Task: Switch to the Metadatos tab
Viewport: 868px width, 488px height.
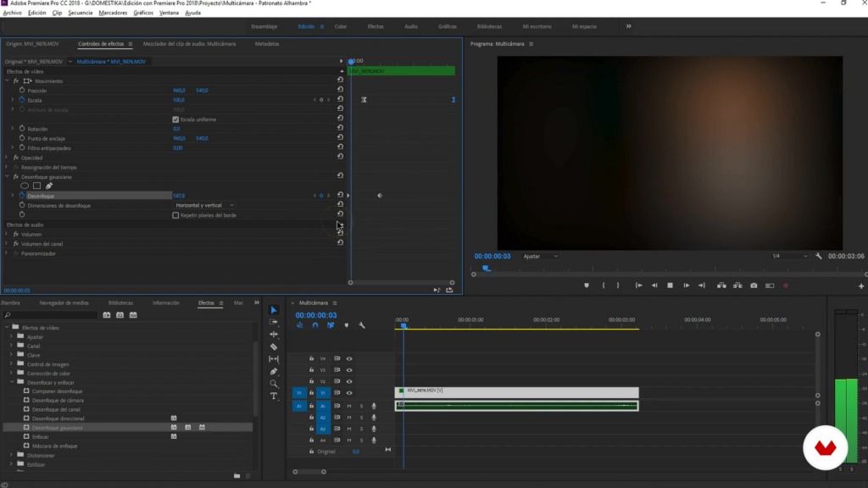Action: (x=266, y=44)
